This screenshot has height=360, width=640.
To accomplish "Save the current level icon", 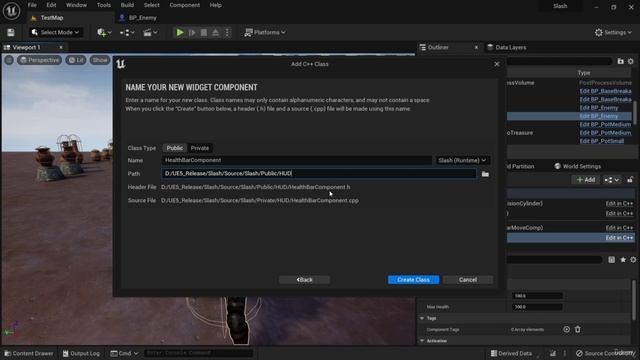I will (x=11, y=32).
